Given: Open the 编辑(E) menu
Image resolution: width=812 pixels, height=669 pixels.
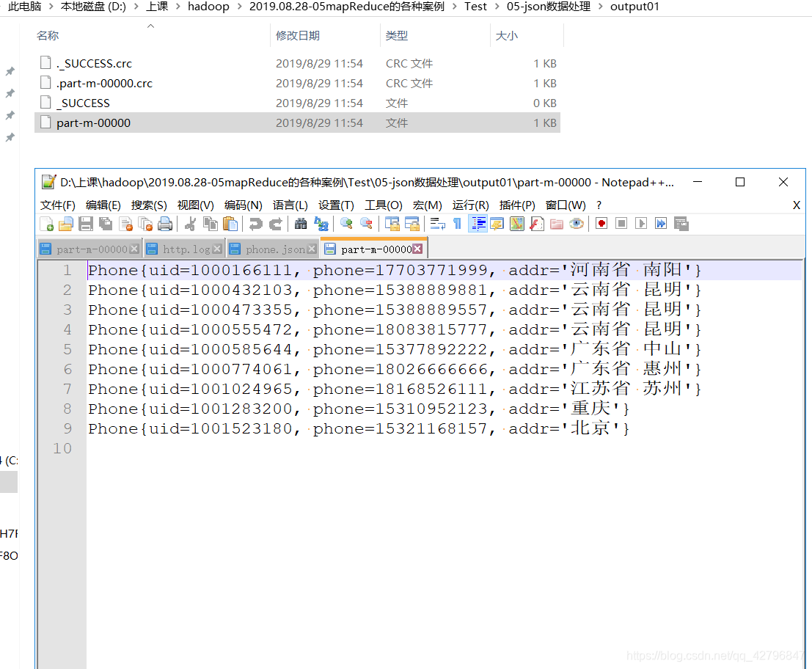Looking at the screenshot, I should [x=103, y=205].
